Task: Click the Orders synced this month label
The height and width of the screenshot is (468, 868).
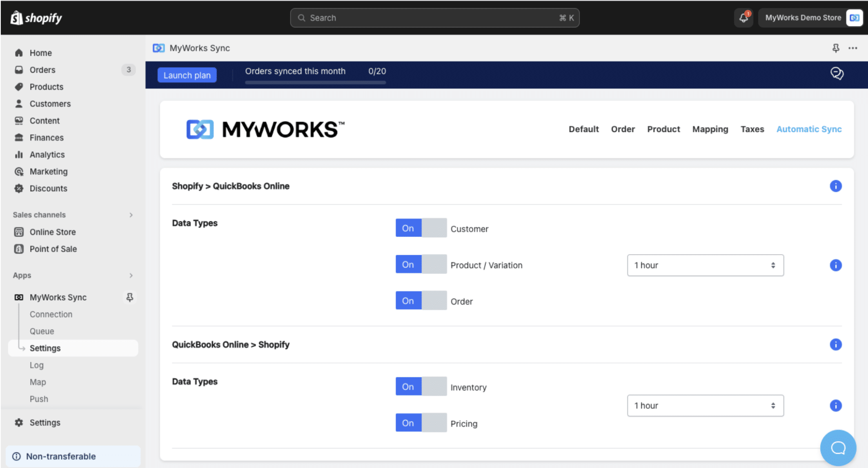Action: pos(295,71)
